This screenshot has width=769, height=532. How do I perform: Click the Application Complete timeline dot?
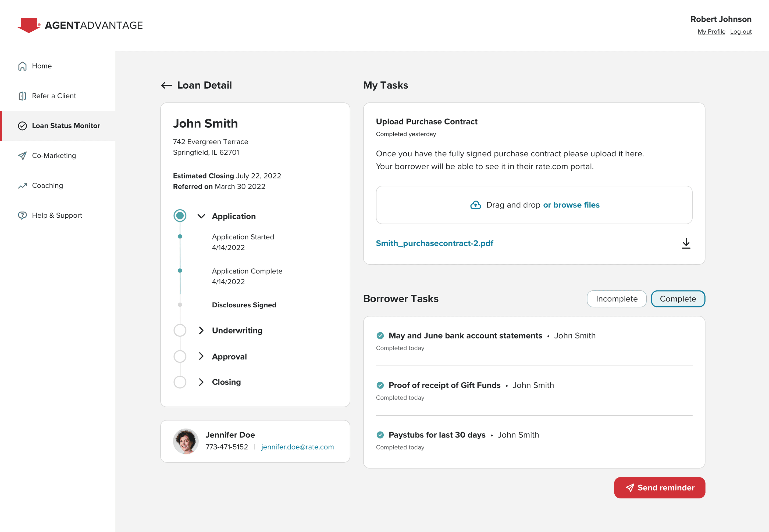click(180, 271)
